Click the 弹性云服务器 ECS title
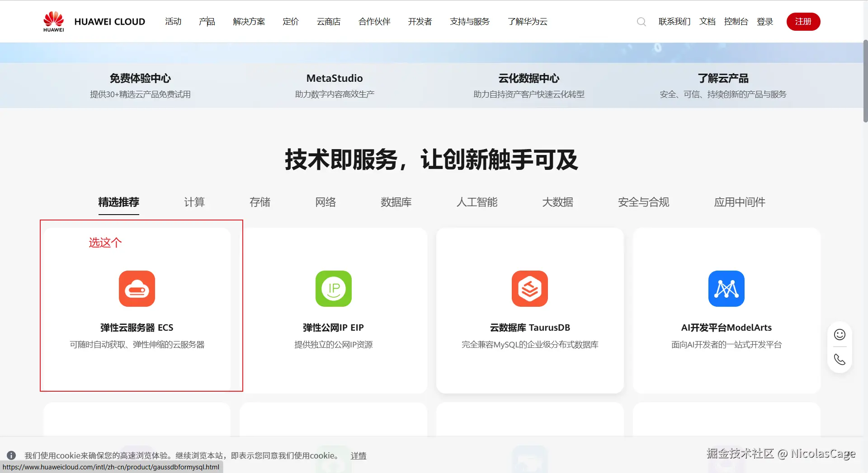This screenshot has height=473, width=868. point(137,328)
